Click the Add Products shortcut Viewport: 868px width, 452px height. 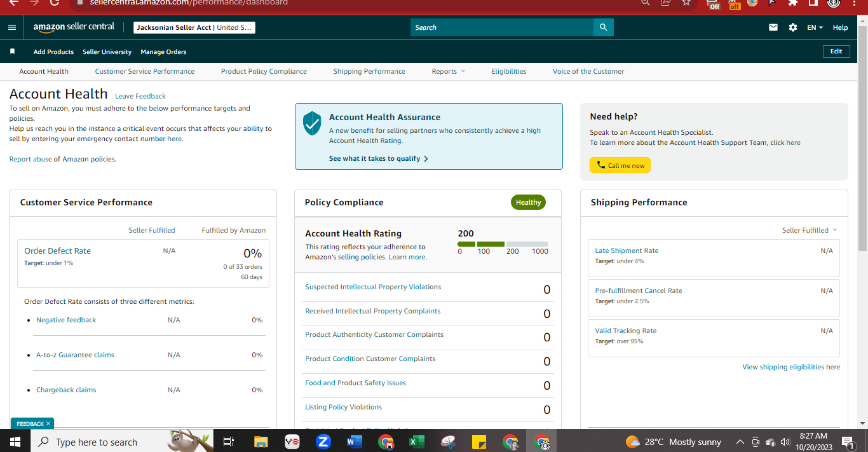(53, 51)
